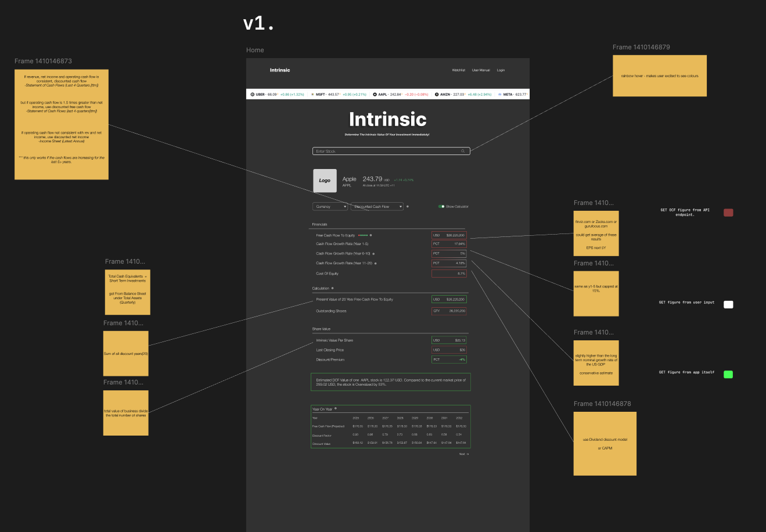Open User Manual in the navigation
Viewport: 766px width, 532px height.
(480, 70)
